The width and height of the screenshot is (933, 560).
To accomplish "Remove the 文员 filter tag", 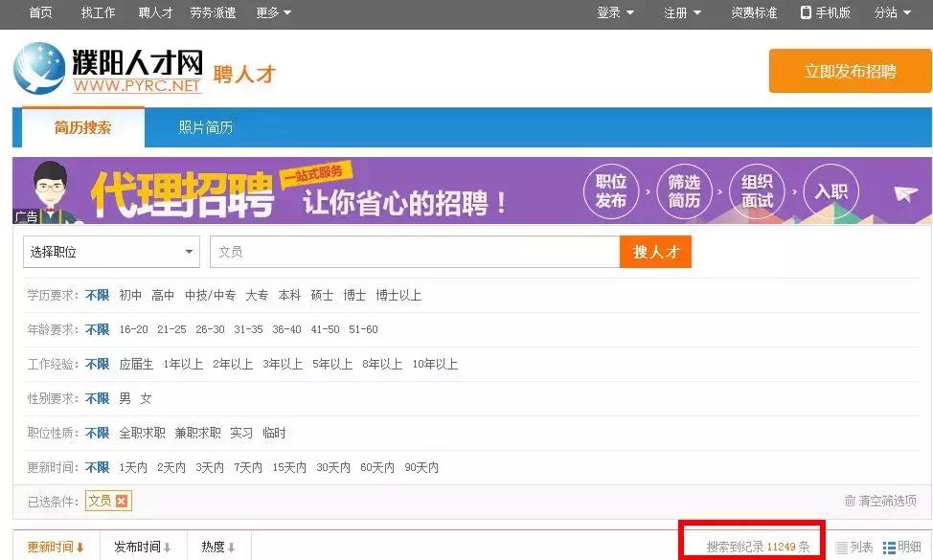I will 122,501.
